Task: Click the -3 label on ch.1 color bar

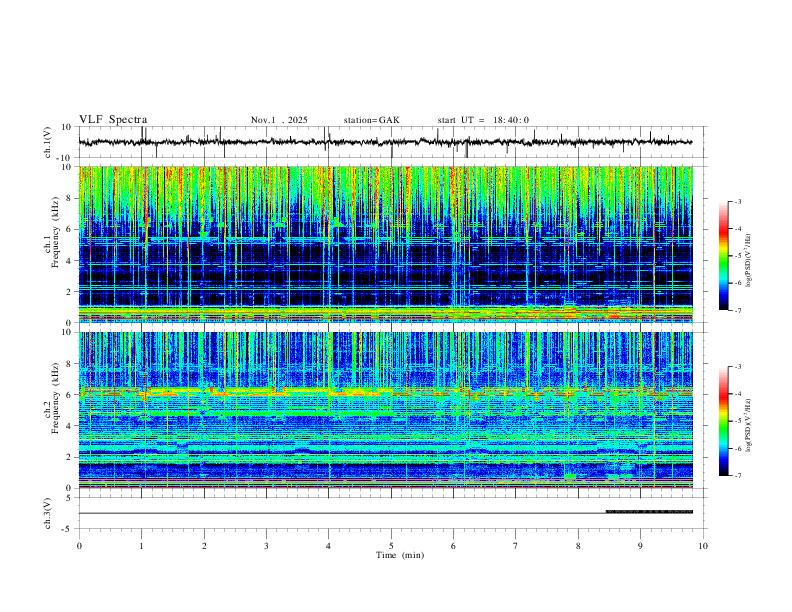Action: tap(737, 201)
